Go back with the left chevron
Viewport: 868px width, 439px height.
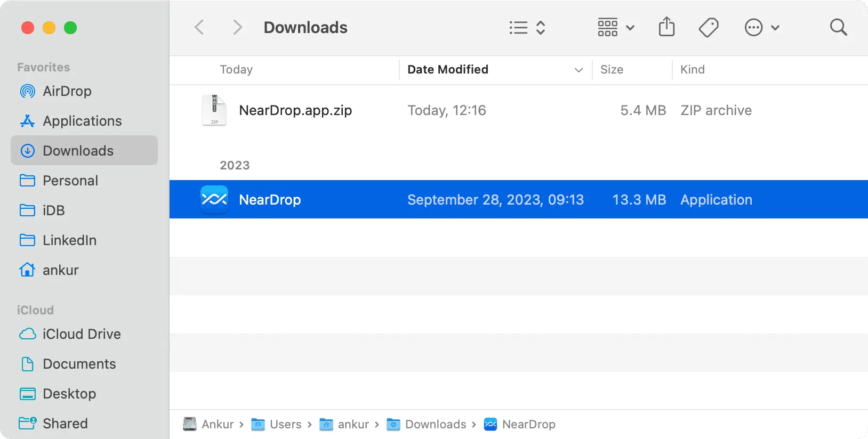click(x=199, y=27)
